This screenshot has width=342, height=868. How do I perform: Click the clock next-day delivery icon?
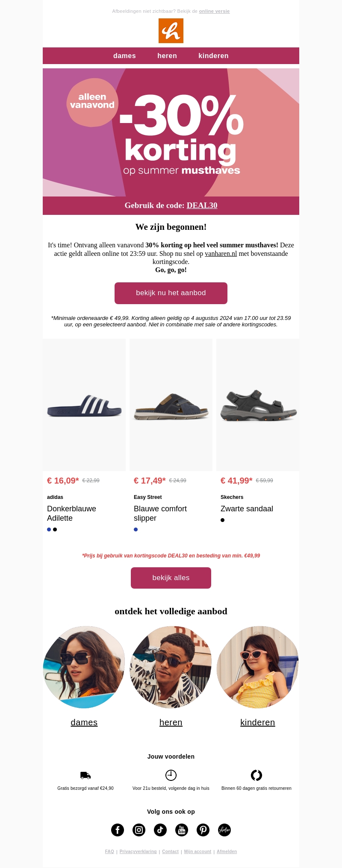[x=171, y=775]
